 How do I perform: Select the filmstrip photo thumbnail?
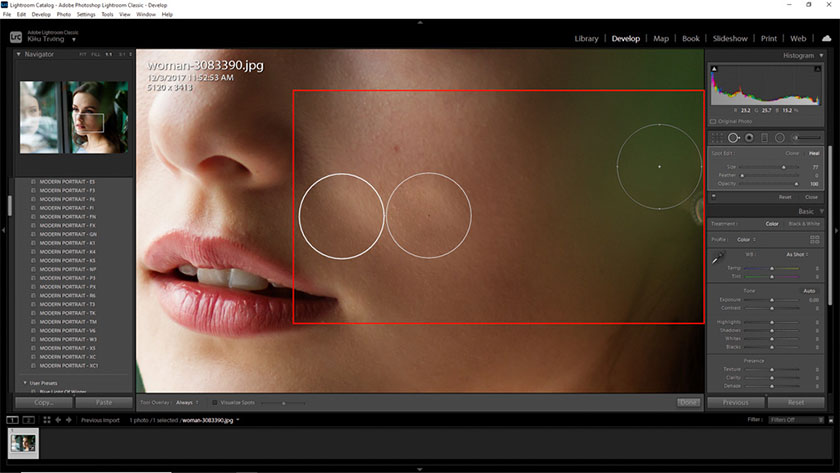click(x=23, y=443)
